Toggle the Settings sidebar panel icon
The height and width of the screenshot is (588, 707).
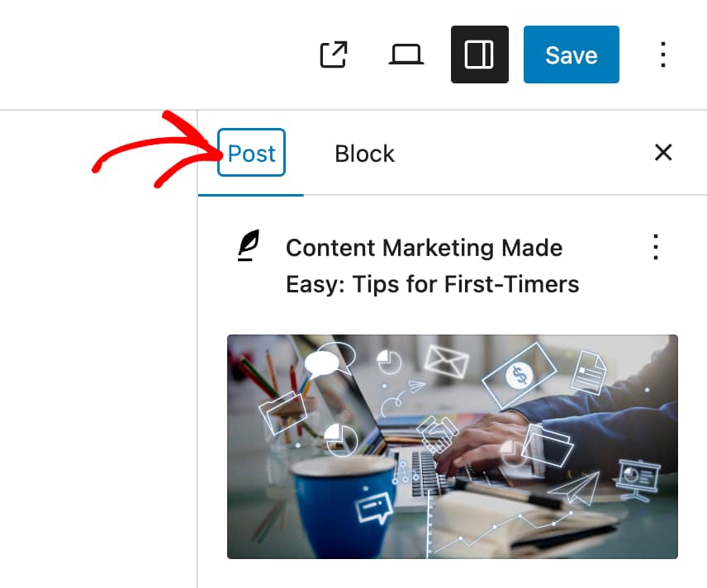pyautogui.click(x=479, y=55)
